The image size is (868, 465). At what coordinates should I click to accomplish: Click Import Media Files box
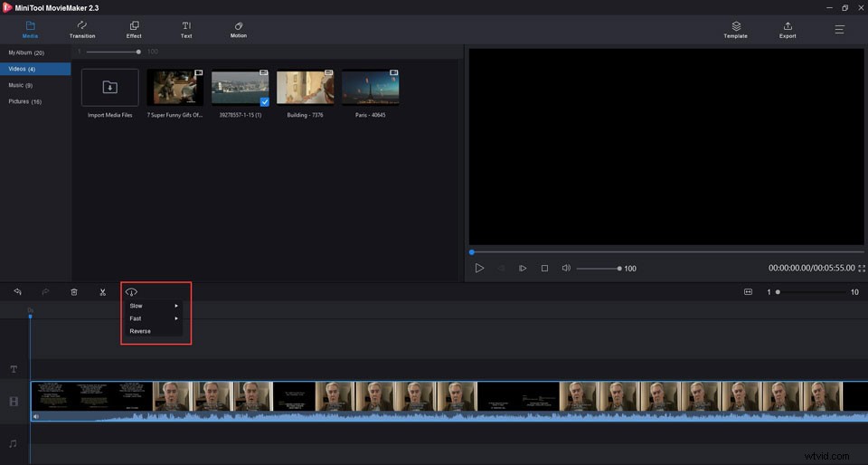pos(109,88)
